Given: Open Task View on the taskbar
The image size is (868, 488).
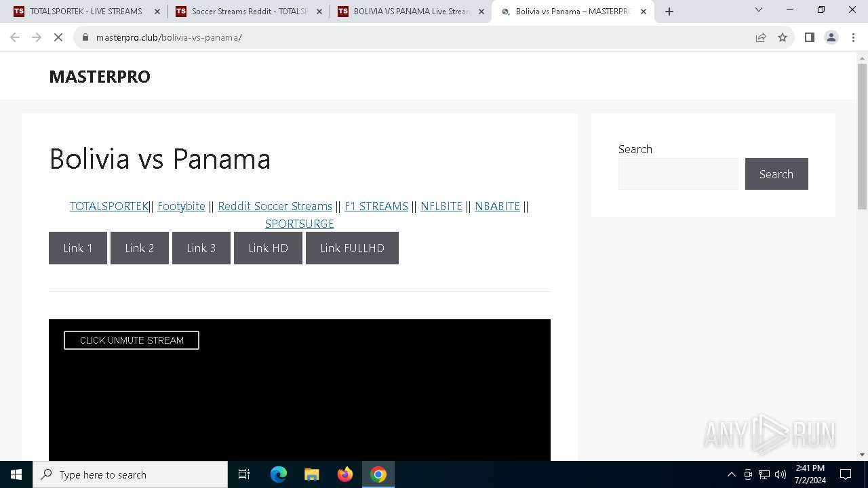Looking at the screenshot, I should point(244,474).
